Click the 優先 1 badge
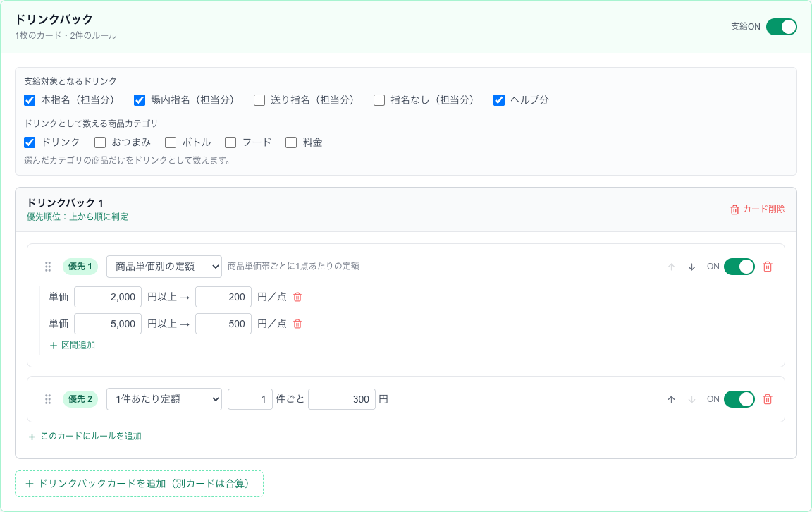This screenshot has width=812, height=512. coord(80,267)
